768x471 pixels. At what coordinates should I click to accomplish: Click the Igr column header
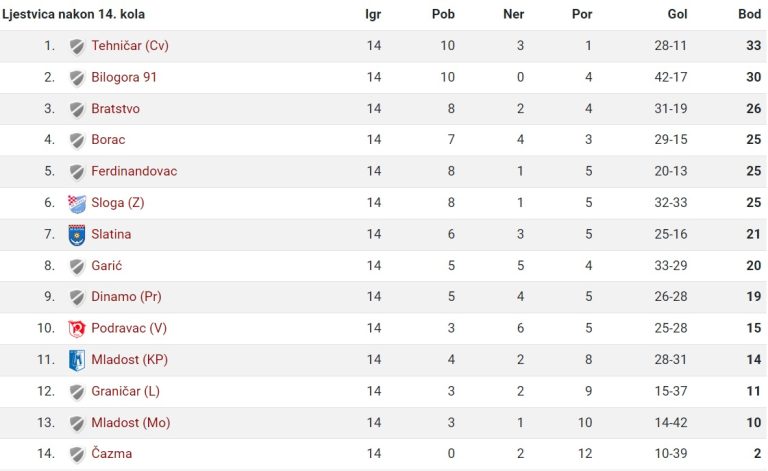tap(373, 14)
